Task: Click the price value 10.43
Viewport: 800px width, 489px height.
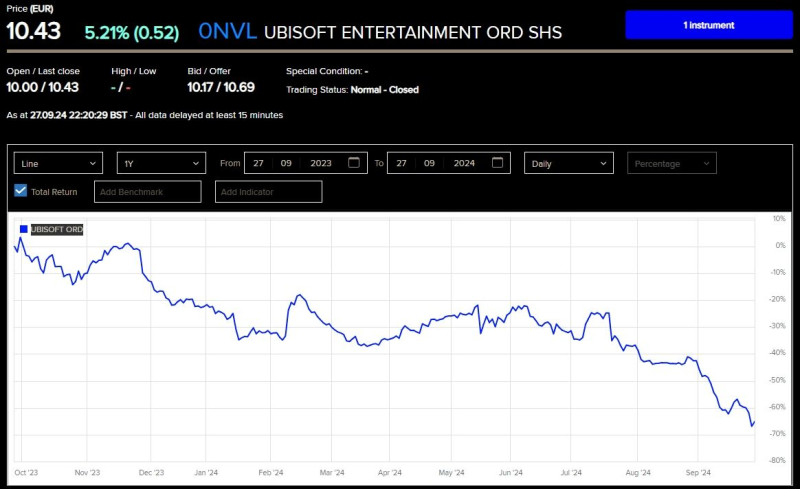Action: pos(34,31)
